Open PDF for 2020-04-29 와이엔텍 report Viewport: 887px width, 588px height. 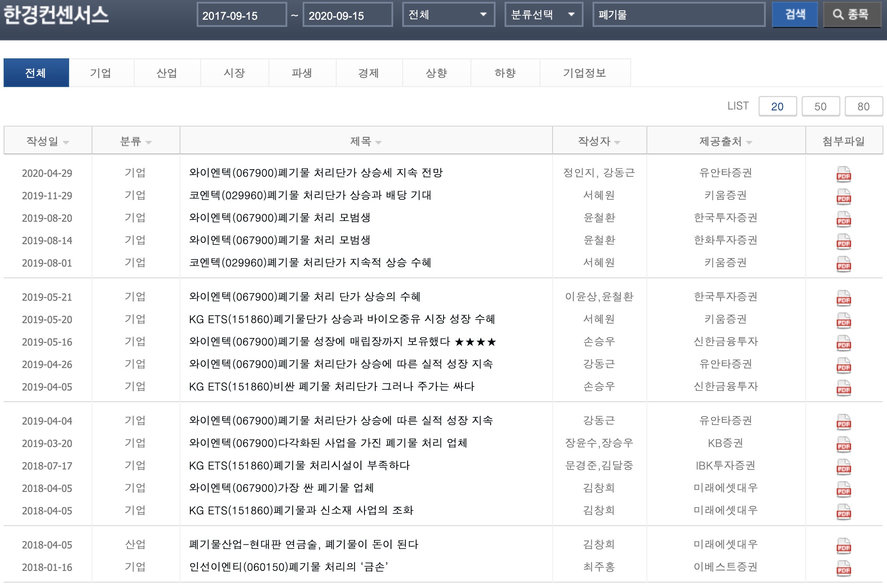coord(843,174)
